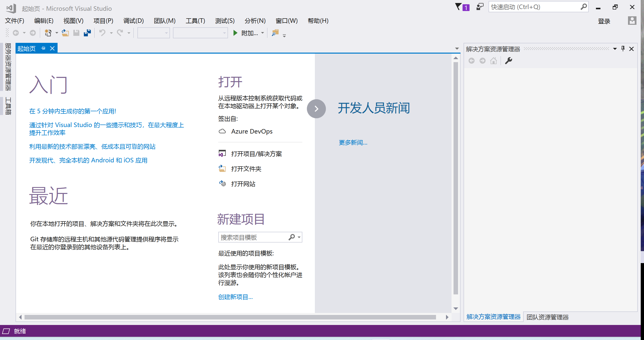Open the Solution Explorer window position dropdown
The image size is (644, 340).
coord(615,49)
